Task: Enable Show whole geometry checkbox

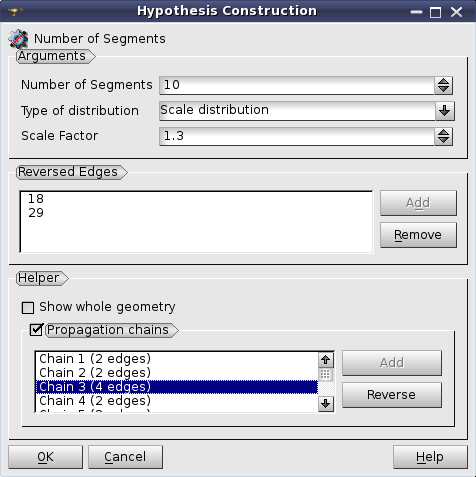Action: 28,307
